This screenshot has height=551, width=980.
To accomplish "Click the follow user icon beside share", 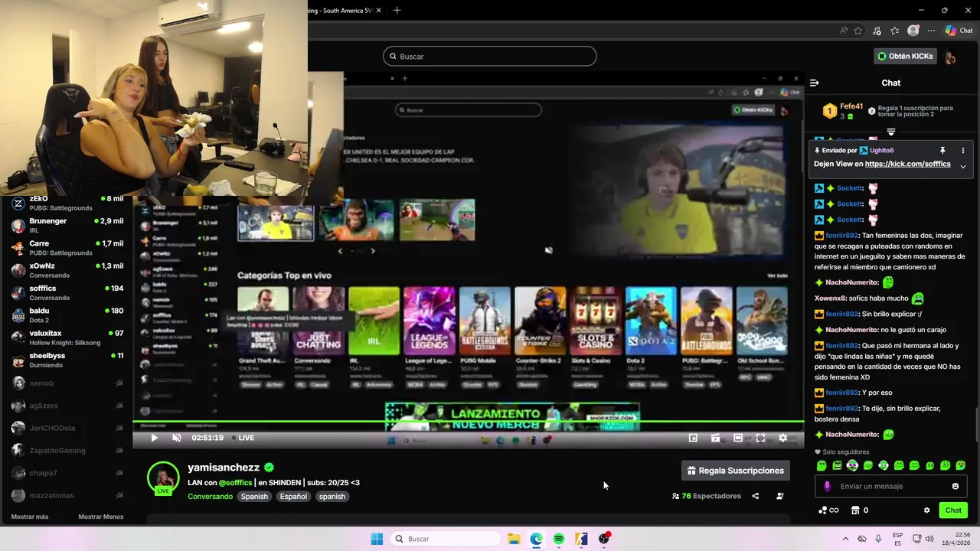I will (x=779, y=496).
